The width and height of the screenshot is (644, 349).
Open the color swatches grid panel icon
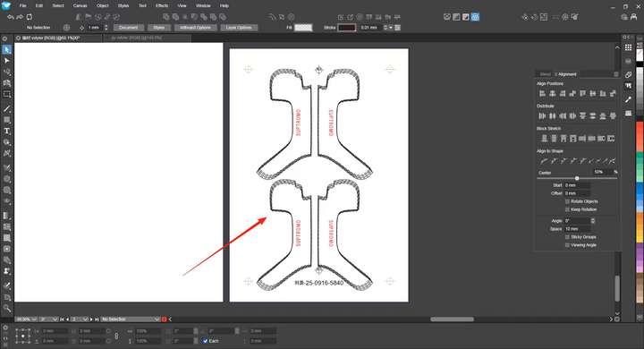[x=629, y=47]
